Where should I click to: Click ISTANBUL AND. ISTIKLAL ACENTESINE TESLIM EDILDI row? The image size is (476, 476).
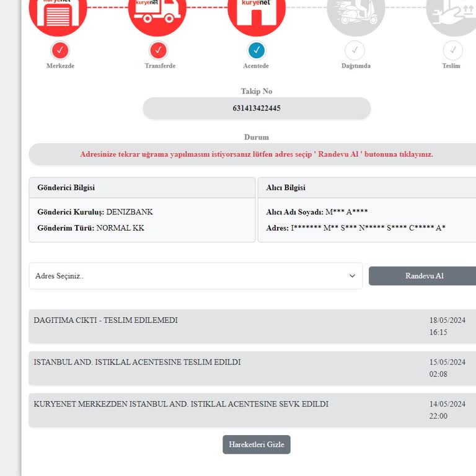click(x=252, y=368)
